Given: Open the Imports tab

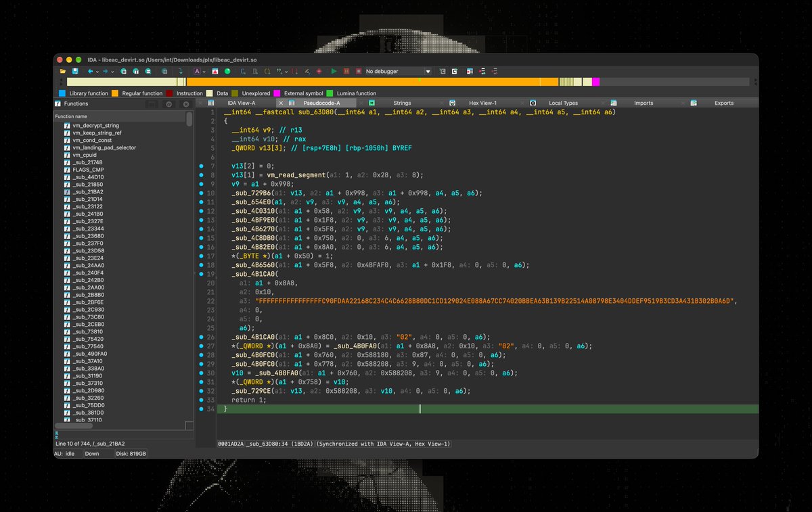Looking at the screenshot, I should click(644, 103).
